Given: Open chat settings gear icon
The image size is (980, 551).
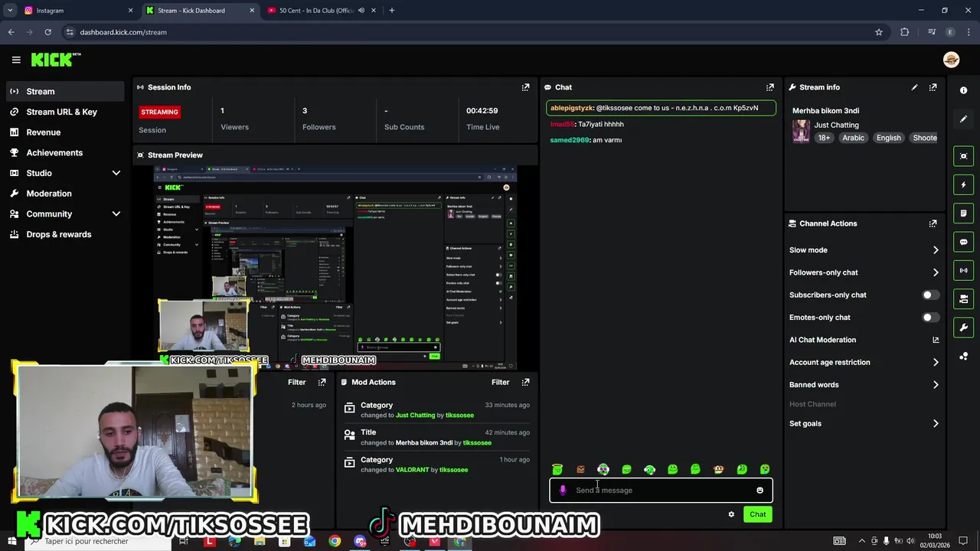Looking at the screenshot, I should tap(731, 514).
